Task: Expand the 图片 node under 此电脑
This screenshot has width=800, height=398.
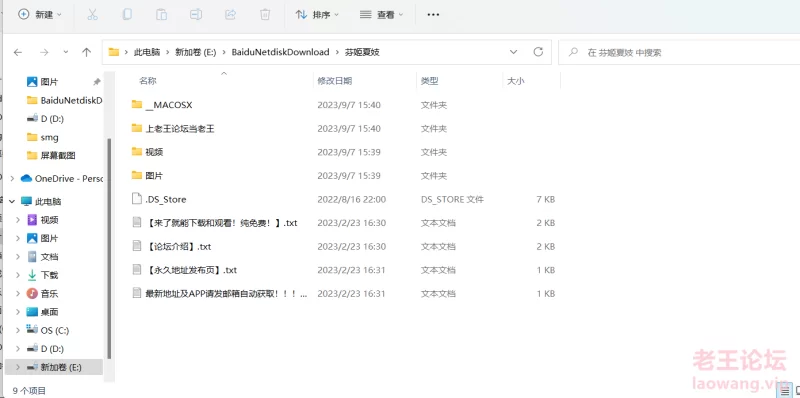Action: point(18,238)
